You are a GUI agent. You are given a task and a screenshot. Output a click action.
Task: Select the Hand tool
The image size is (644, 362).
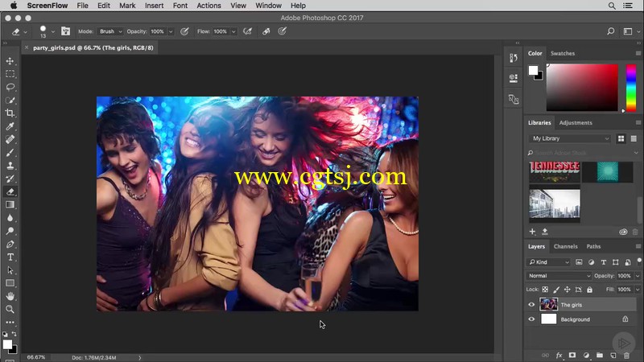pos(10,296)
